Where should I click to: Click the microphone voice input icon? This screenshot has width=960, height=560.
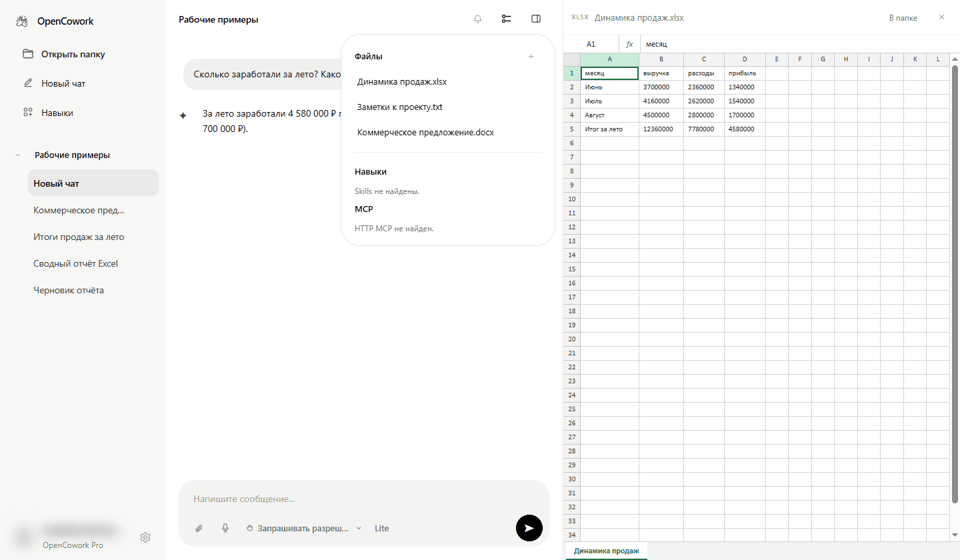tap(225, 528)
